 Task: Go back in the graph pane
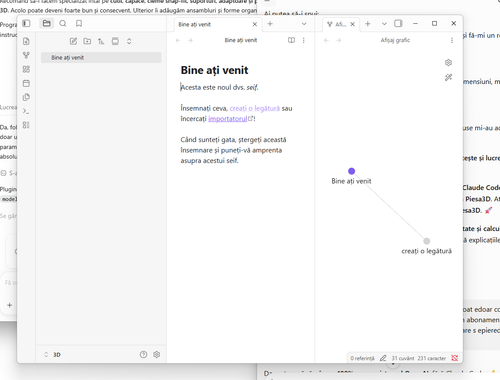click(326, 40)
